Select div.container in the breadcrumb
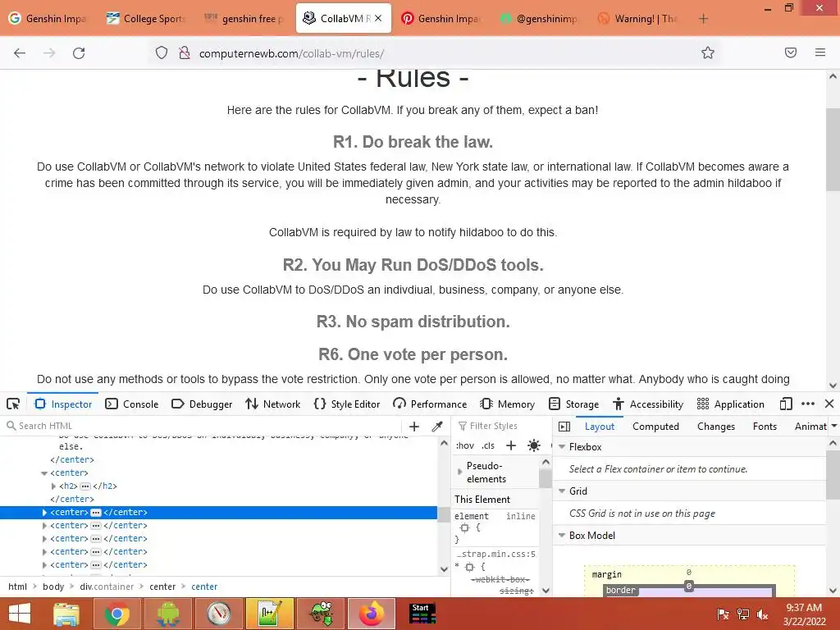 tap(107, 587)
